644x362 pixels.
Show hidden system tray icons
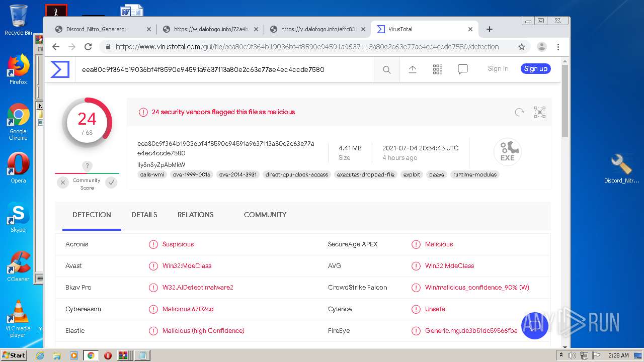tap(561, 355)
